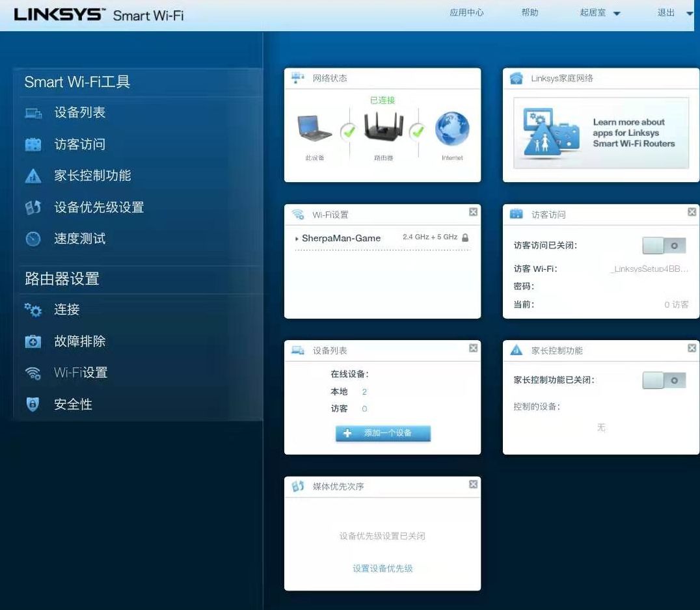700x610 pixels.
Task: Click the 已连接 connection status text
Action: pyautogui.click(x=383, y=100)
